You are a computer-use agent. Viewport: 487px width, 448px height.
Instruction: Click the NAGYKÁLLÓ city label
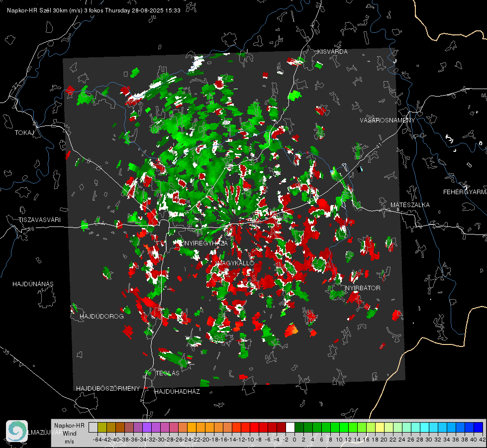(x=235, y=263)
